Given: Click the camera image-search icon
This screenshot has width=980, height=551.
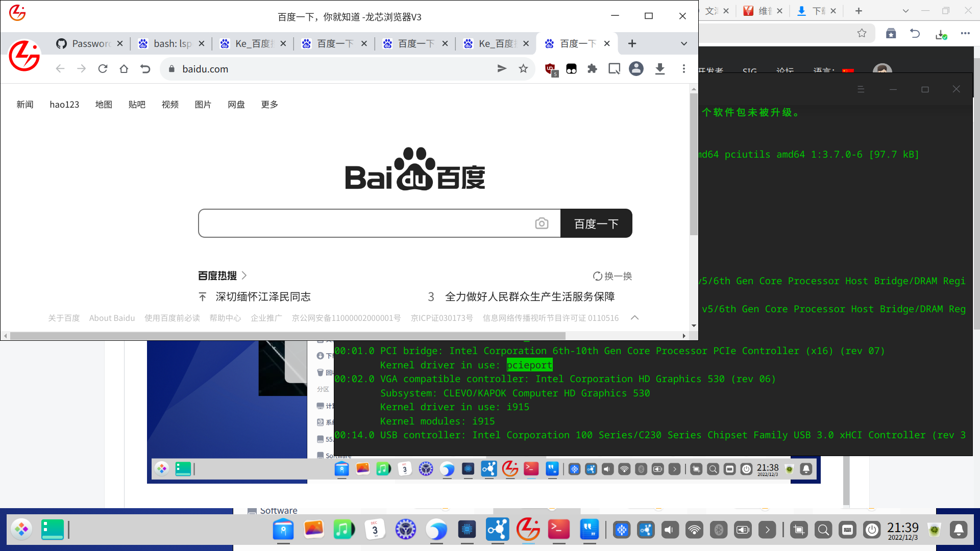Looking at the screenshot, I should 542,223.
